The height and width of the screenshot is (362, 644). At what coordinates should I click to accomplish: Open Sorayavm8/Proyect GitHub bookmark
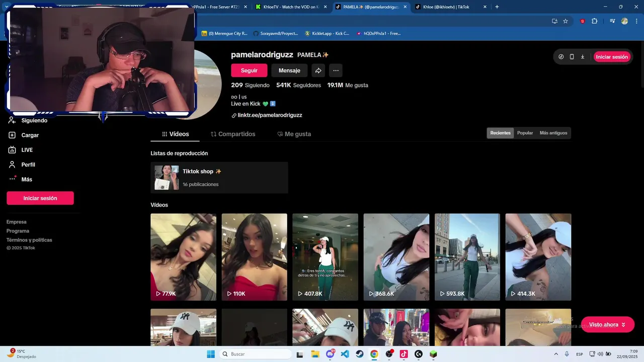[276, 33]
